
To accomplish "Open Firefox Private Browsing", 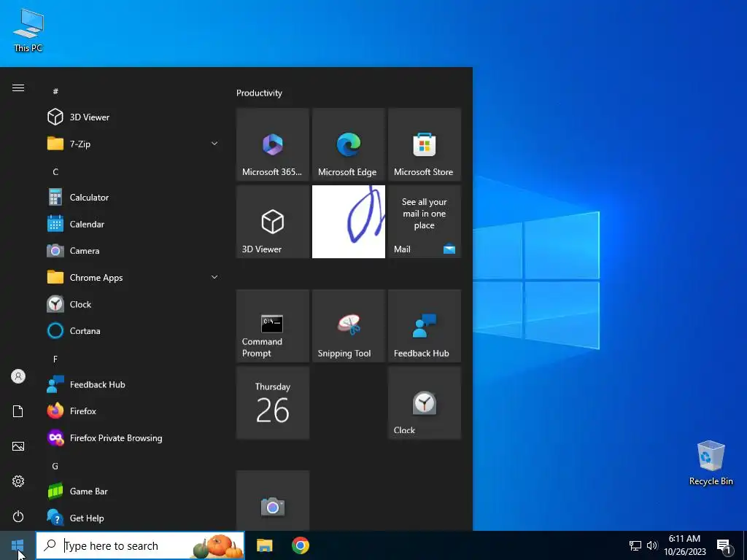I will [x=131, y=437].
